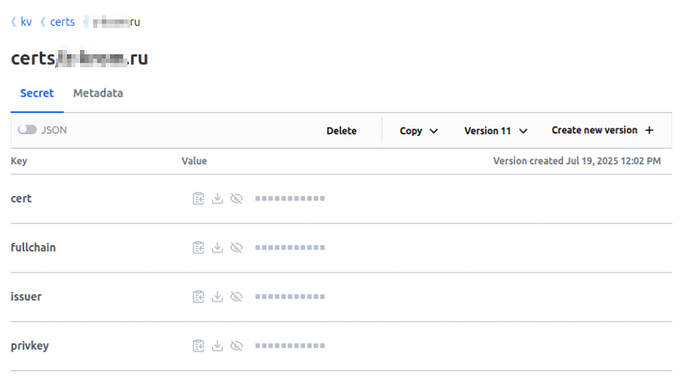This screenshot has height=378, width=690.
Task: Download the fullchain value
Action: pos(217,248)
